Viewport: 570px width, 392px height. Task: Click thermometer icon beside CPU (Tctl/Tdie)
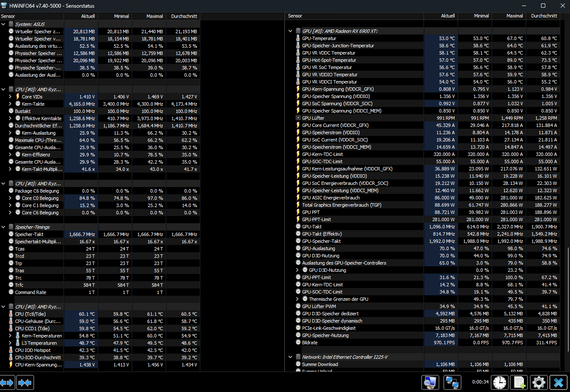click(x=11, y=314)
